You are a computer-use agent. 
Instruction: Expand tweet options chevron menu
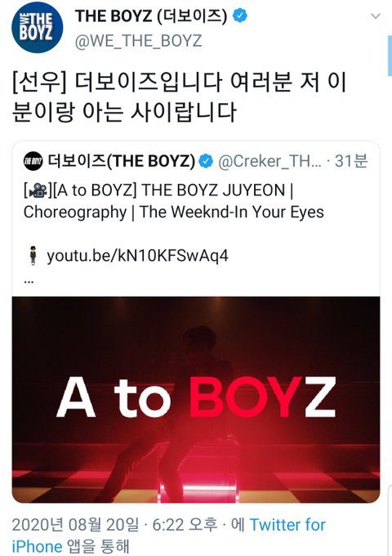click(376, 16)
